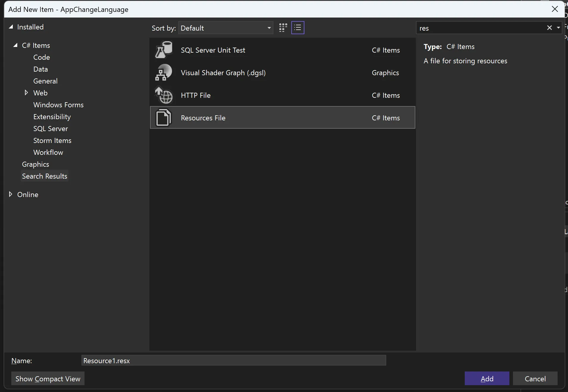Close the Add New Item dialog

tap(555, 9)
